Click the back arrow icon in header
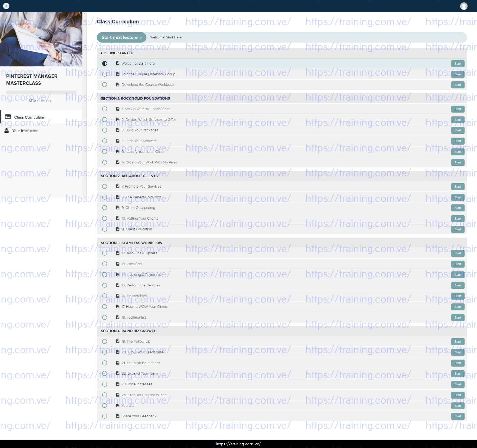This screenshot has width=477, height=448. coord(6,6)
